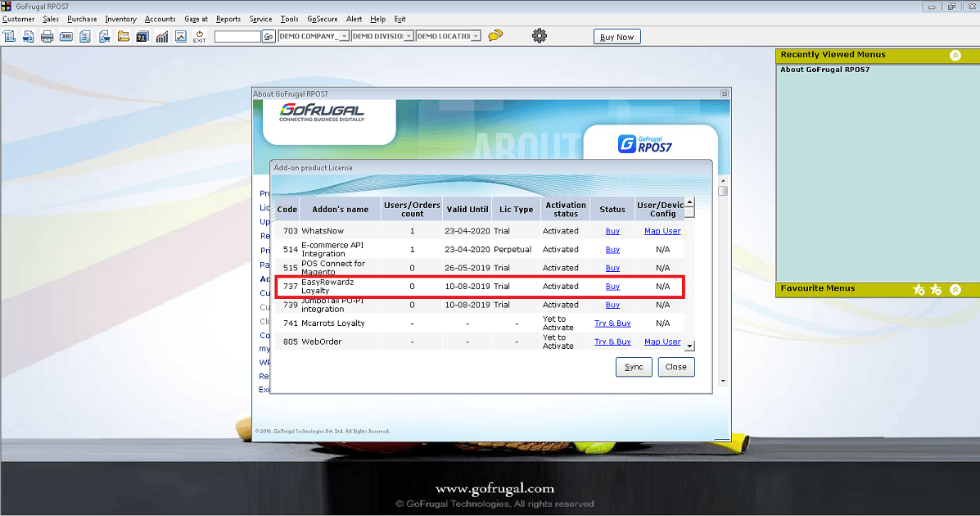The width and height of the screenshot is (980, 516).
Task: Click Buy link for POS Connect for Magento
Action: [x=612, y=268]
